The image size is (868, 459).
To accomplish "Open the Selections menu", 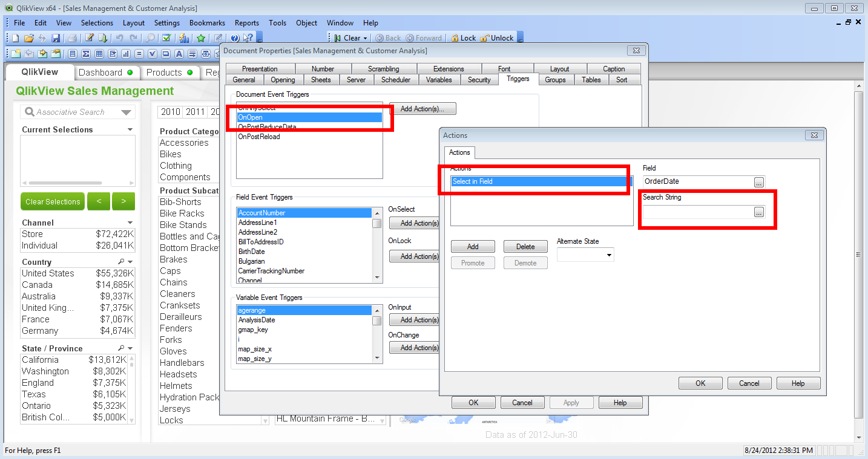I will tap(97, 23).
